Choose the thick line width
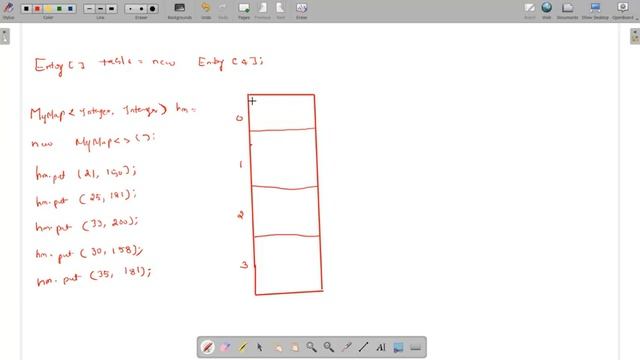Image resolution: width=640 pixels, height=360 pixels. point(111,9)
